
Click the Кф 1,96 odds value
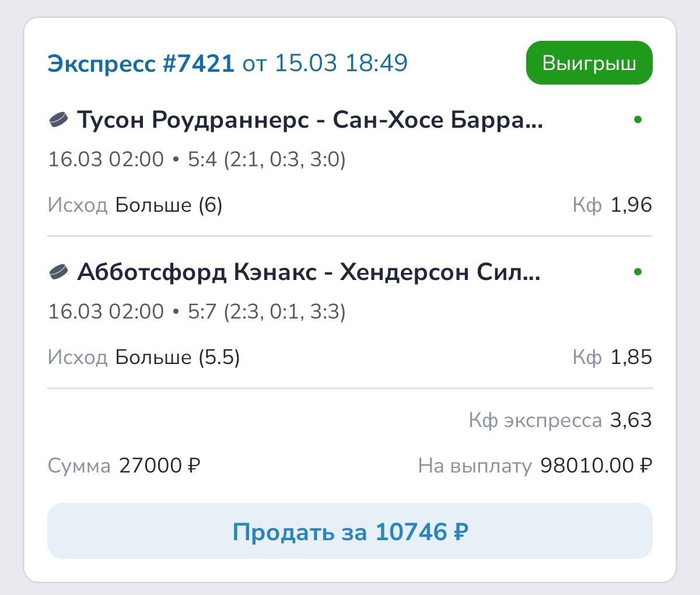pos(631,205)
